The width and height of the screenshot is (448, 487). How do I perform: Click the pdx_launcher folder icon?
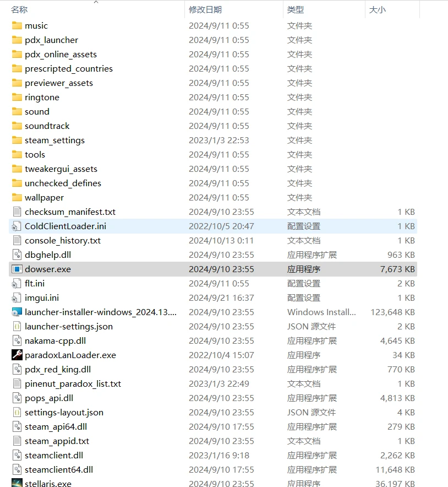click(x=17, y=40)
